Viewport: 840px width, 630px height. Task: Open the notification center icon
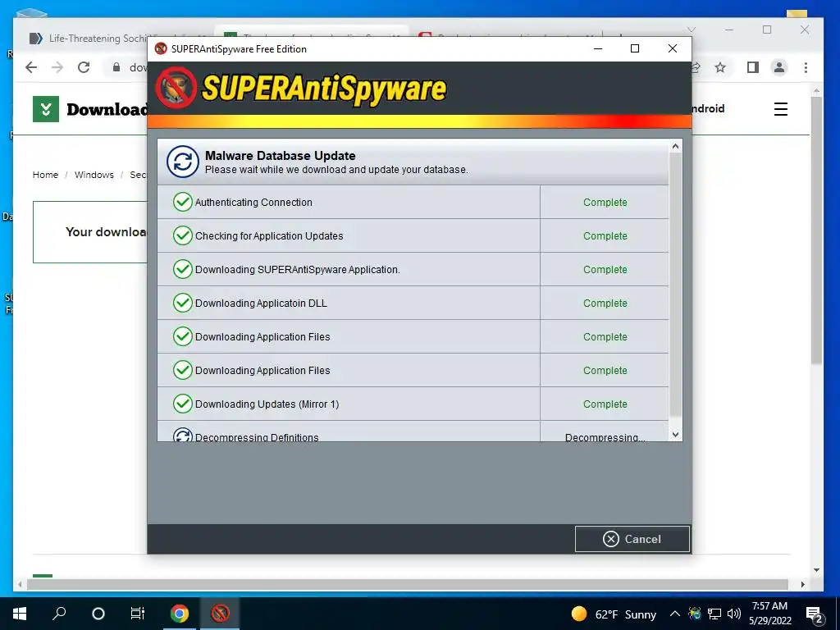815,614
